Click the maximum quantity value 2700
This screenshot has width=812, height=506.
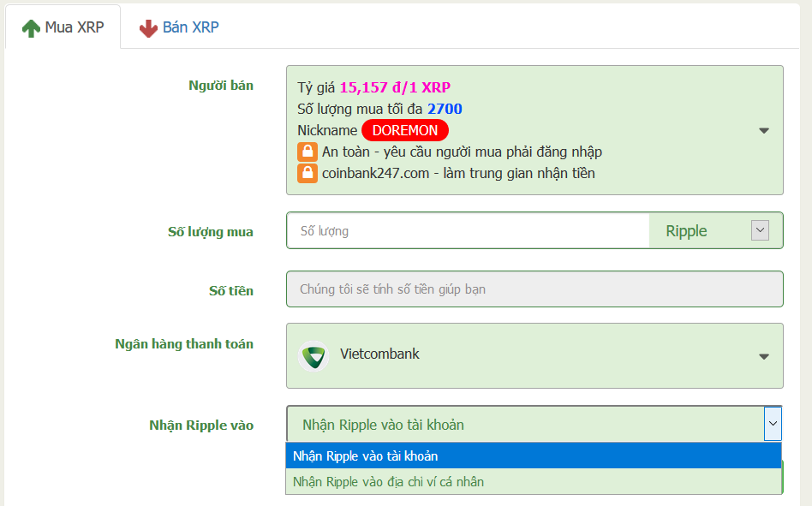445,110
